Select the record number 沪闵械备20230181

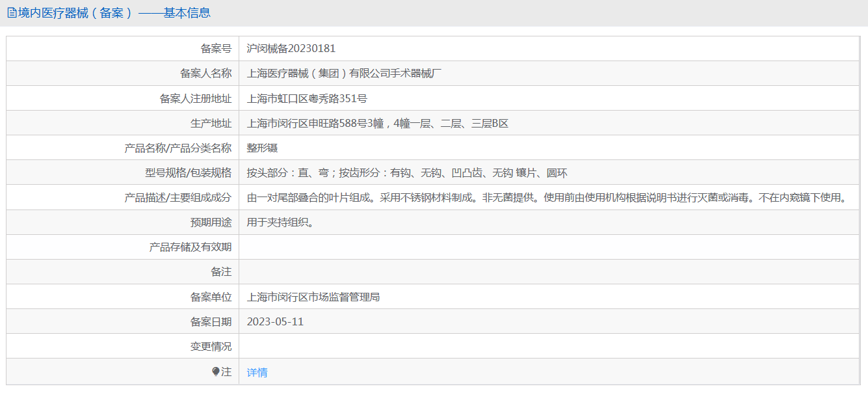click(x=291, y=48)
